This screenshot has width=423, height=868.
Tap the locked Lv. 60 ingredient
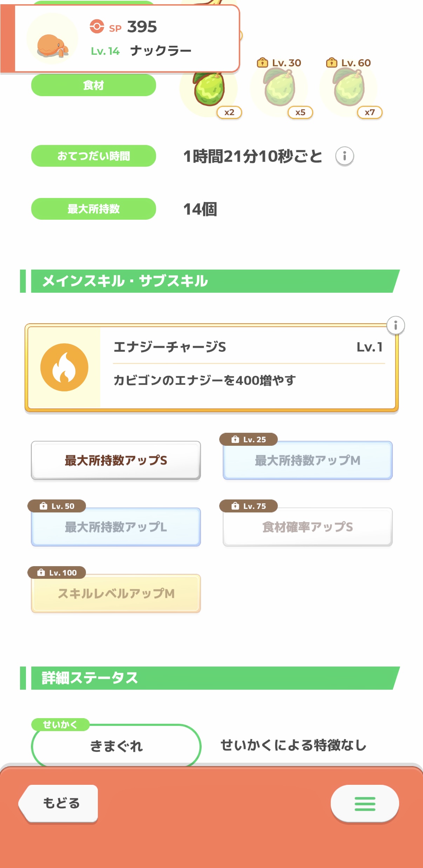pos(349,88)
